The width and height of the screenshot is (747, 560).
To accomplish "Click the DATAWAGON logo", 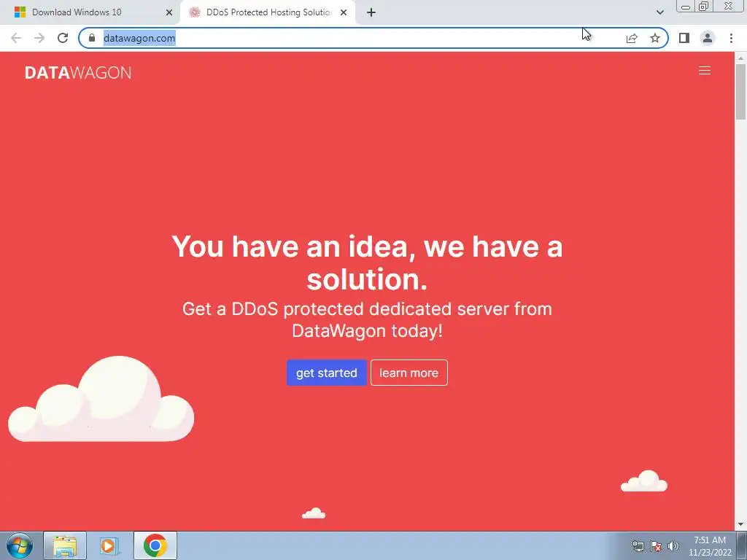I will (78, 72).
